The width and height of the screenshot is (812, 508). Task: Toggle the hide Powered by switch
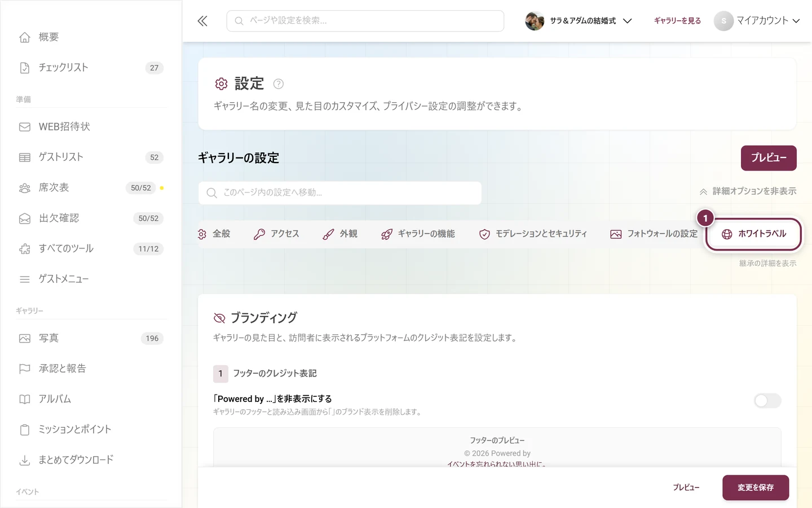(x=767, y=401)
